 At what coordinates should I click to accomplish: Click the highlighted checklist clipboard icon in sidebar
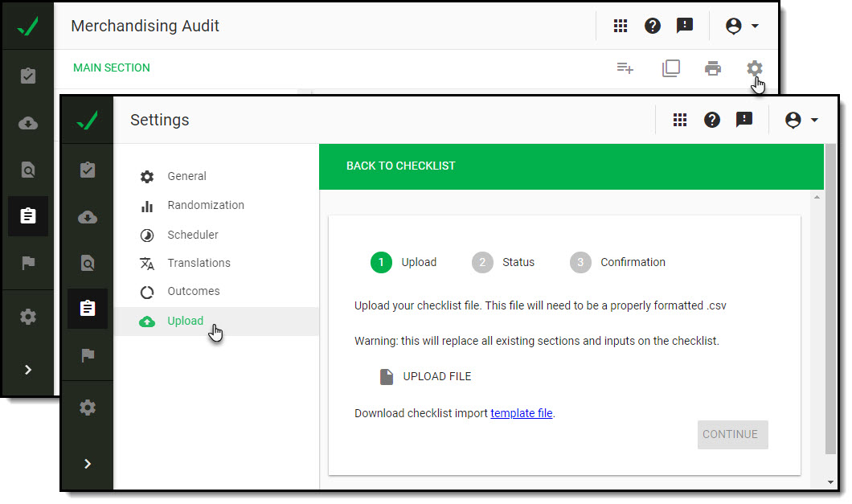click(87, 308)
